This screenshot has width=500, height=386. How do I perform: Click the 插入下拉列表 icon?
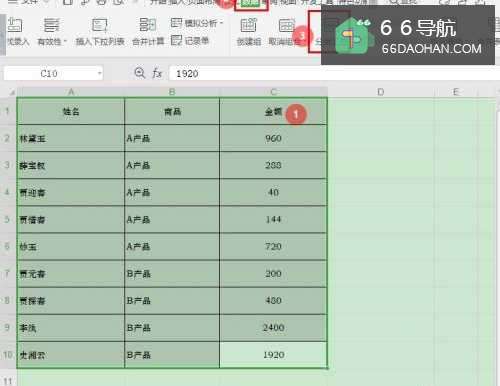[x=99, y=25]
